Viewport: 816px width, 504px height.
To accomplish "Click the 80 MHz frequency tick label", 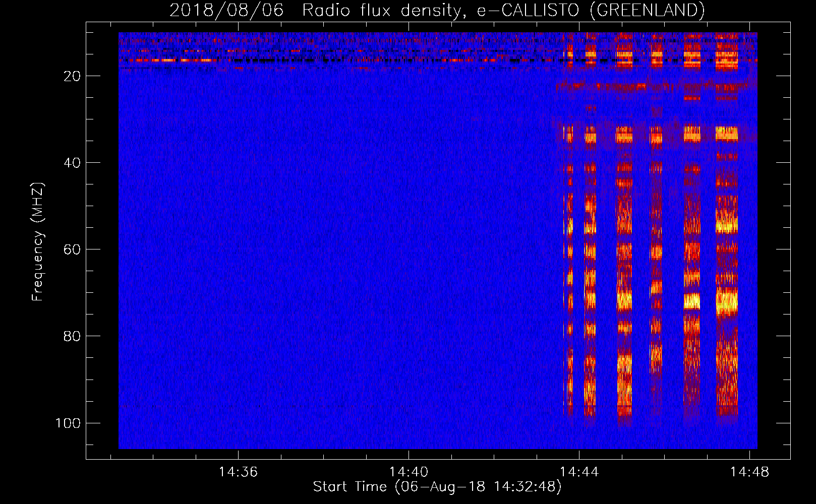I will 72,336.
